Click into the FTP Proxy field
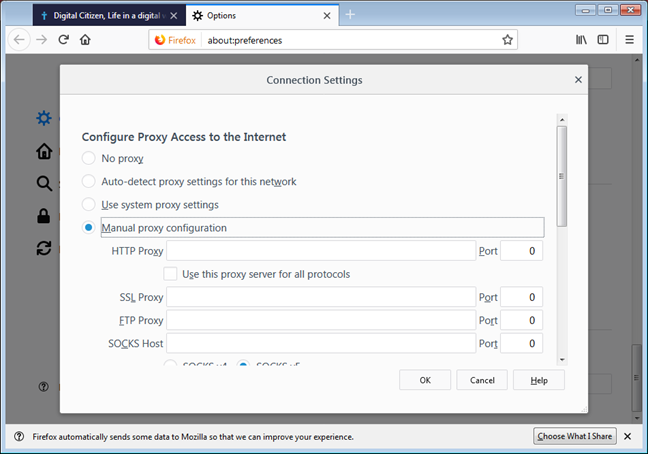This screenshot has height=454, width=648. [321, 320]
